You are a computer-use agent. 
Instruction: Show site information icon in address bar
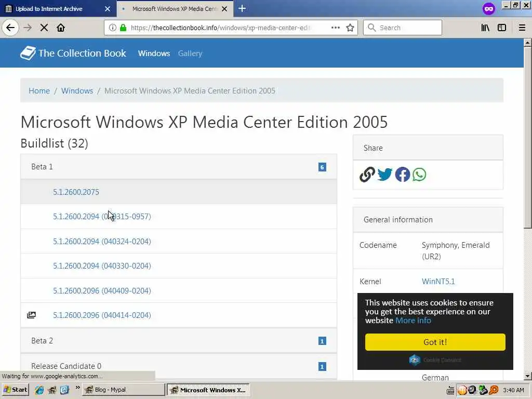click(113, 28)
